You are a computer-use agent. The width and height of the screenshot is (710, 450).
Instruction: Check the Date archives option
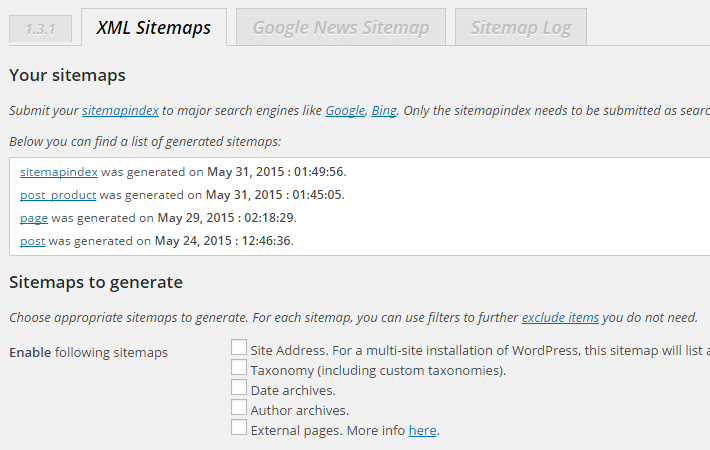pos(239,387)
